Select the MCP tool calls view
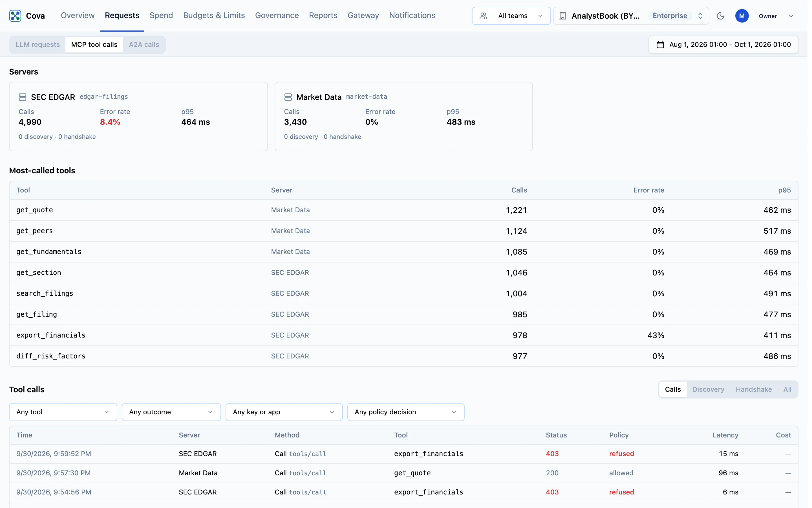 [94, 45]
